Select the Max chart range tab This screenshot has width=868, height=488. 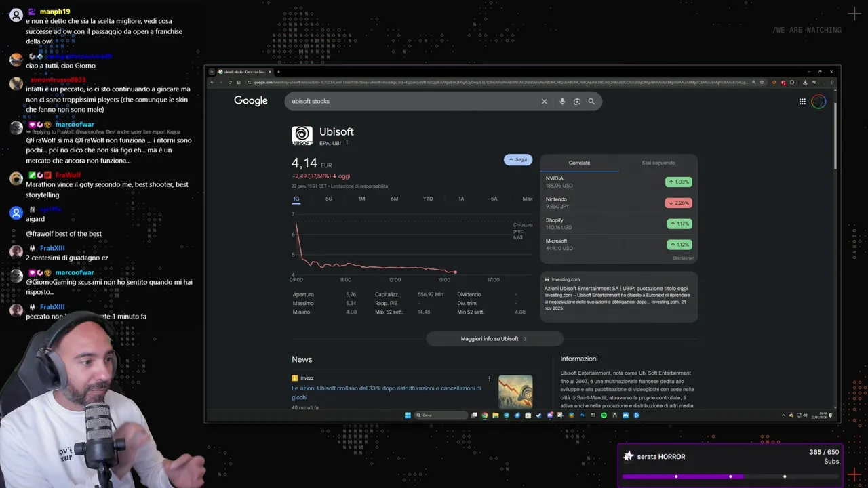click(527, 199)
